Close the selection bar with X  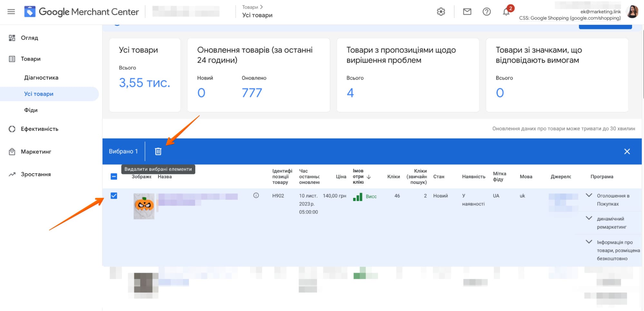click(x=627, y=151)
